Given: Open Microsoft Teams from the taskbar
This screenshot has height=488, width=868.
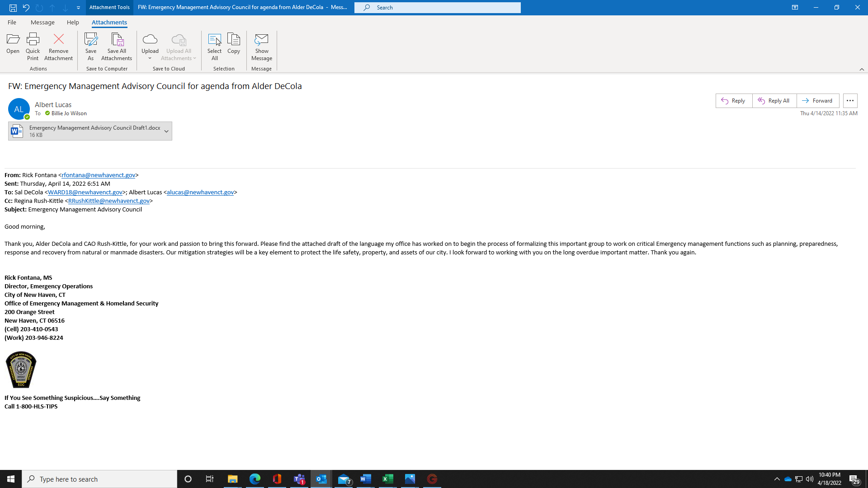Looking at the screenshot, I should [x=299, y=479].
